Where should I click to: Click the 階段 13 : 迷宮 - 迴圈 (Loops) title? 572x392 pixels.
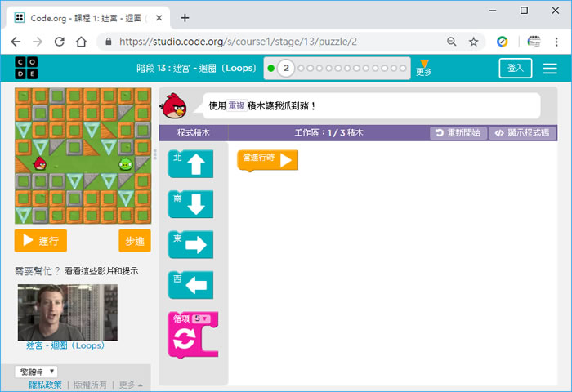click(197, 68)
